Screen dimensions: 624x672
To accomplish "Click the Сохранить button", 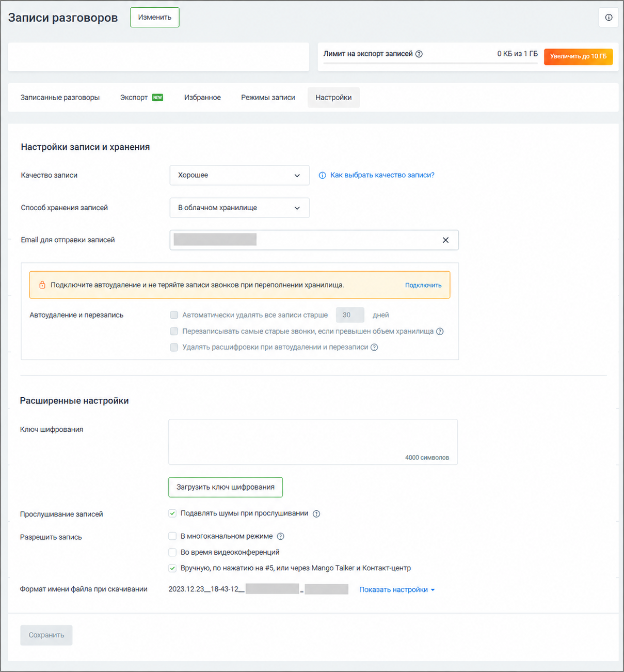I will (46, 635).
